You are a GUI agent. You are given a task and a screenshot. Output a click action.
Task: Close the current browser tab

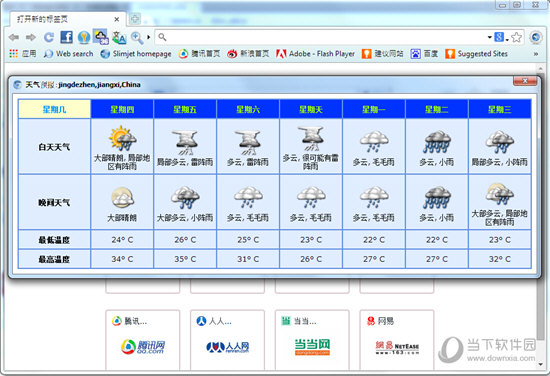point(117,19)
